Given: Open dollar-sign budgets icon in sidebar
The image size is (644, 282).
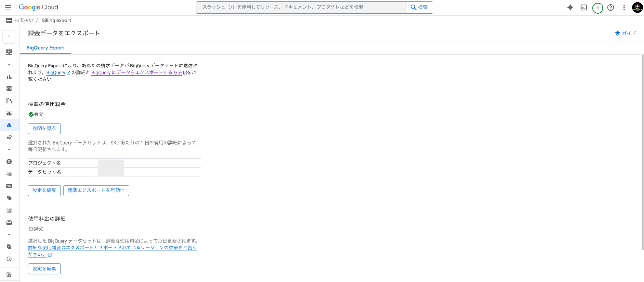Looking at the screenshot, I should tap(9, 161).
